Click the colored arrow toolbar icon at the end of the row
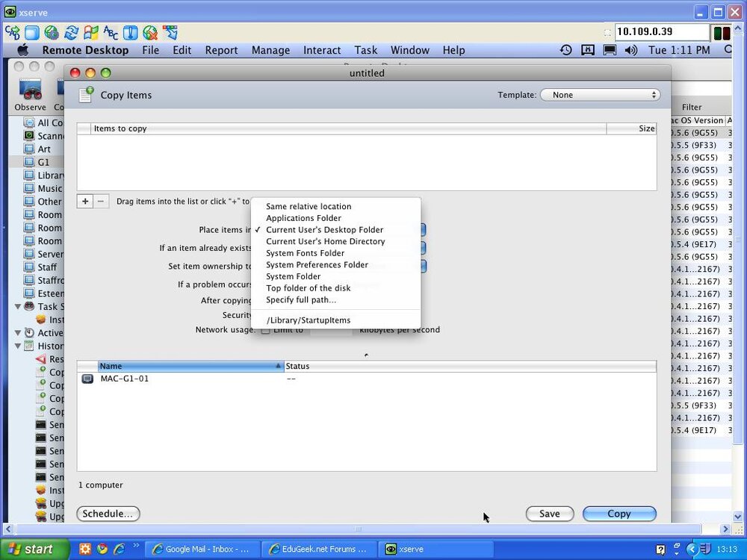This screenshot has width=747, height=560. (170, 32)
